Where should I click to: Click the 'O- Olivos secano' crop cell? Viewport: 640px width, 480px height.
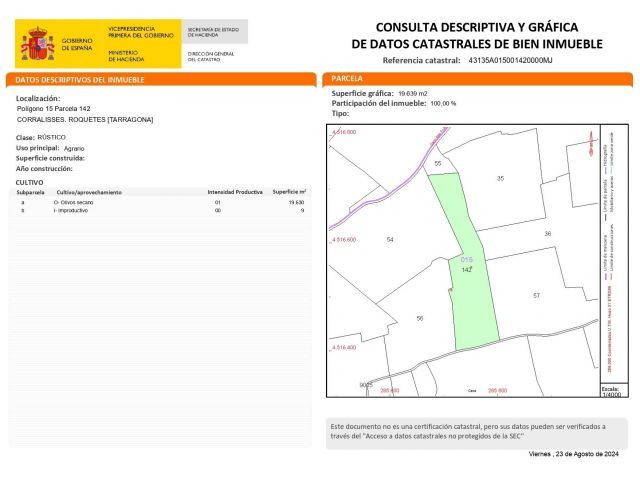tap(73, 202)
